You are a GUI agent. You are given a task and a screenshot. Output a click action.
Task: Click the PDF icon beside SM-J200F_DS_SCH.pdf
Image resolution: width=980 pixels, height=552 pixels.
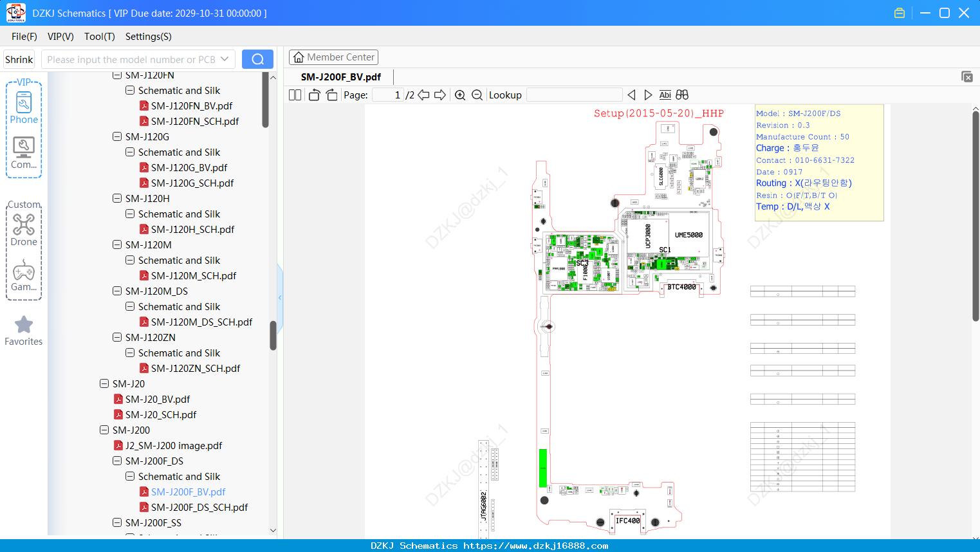point(144,507)
